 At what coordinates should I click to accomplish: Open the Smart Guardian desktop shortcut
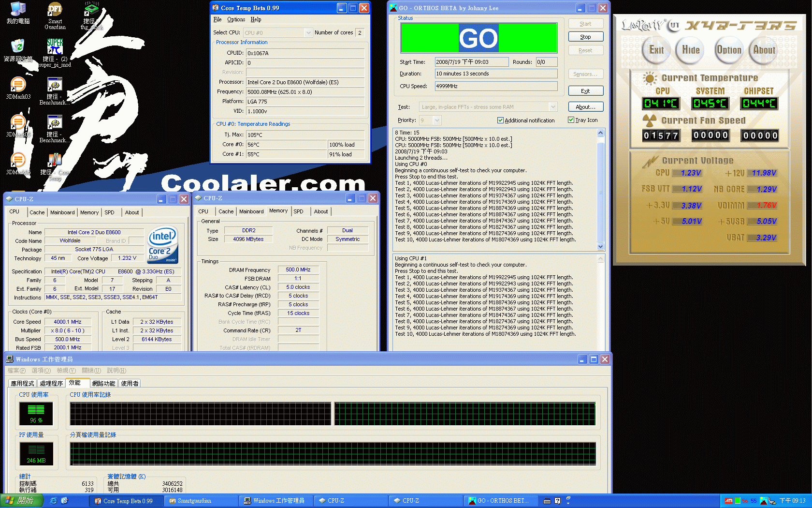click(55, 15)
